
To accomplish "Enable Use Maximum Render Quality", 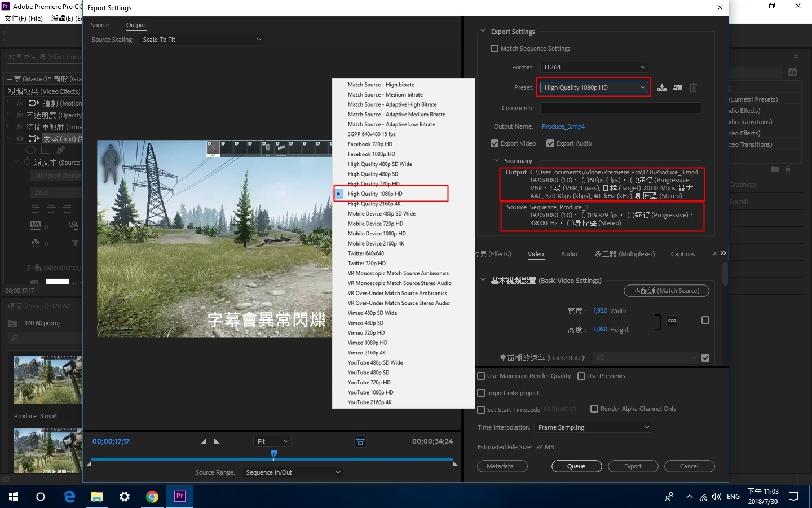I will [x=481, y=376].
